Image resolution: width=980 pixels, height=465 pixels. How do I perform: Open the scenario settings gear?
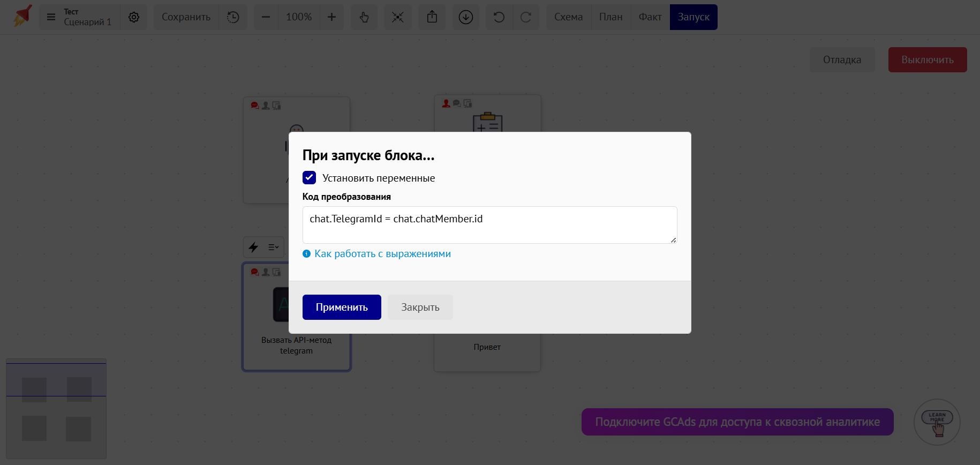click(134, 17)
